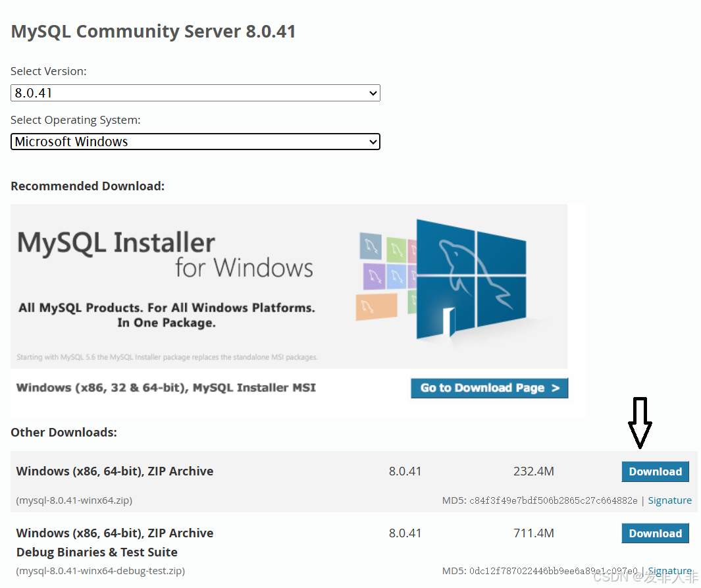Click the MySQL Community Server 8.0.41 heading

pyautogui.click(x=153, y=32)
